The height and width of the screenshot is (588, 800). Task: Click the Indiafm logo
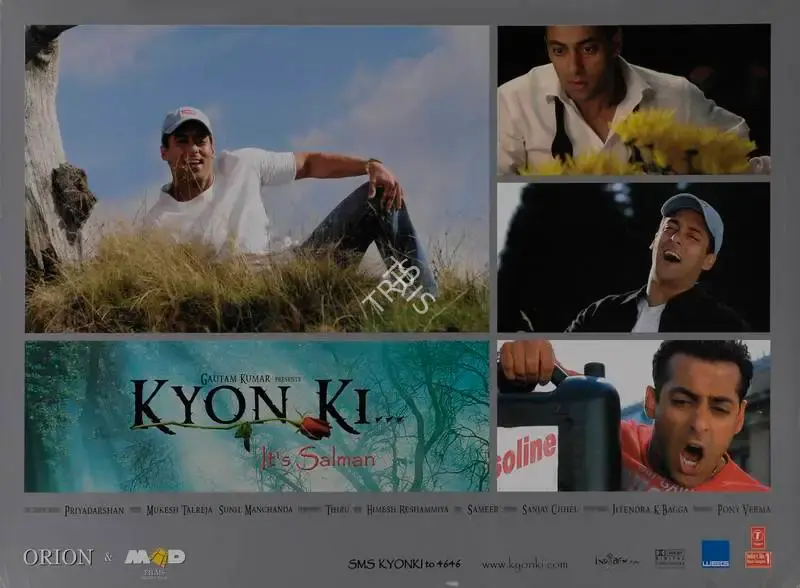click(616, 560)
